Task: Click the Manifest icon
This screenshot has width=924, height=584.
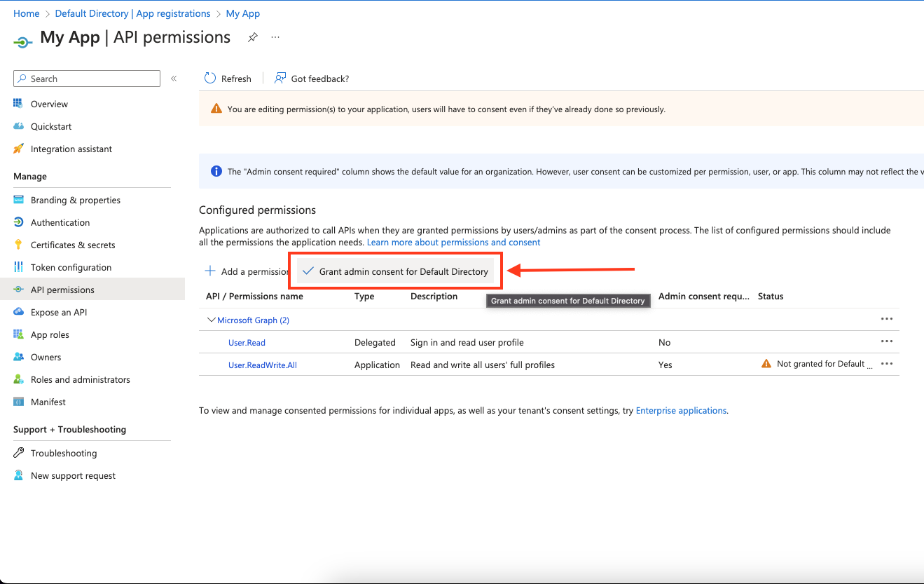Action: coord(18,402)
